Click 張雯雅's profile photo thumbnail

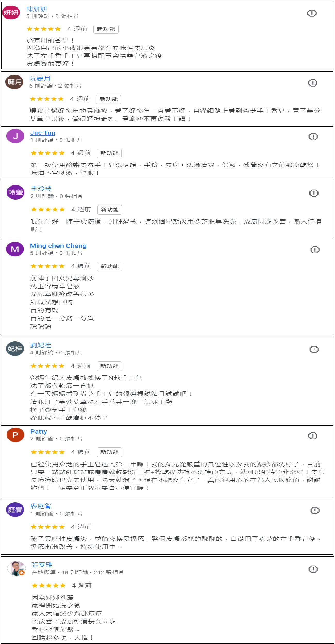[16, 568]
